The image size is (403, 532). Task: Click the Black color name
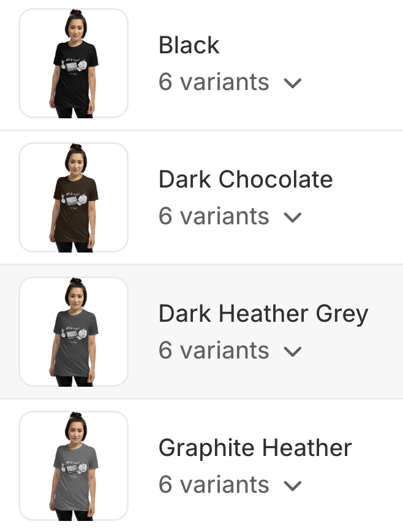tap(189, 45)
